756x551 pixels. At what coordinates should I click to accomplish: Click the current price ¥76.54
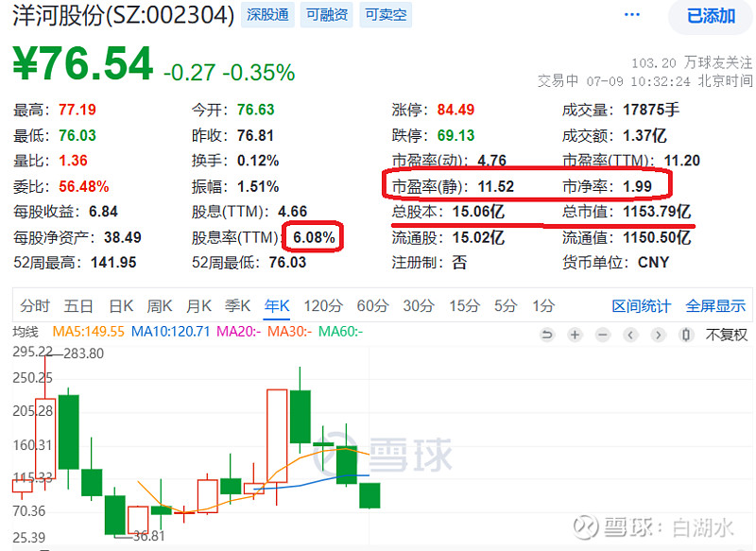[x=83, y=64]
